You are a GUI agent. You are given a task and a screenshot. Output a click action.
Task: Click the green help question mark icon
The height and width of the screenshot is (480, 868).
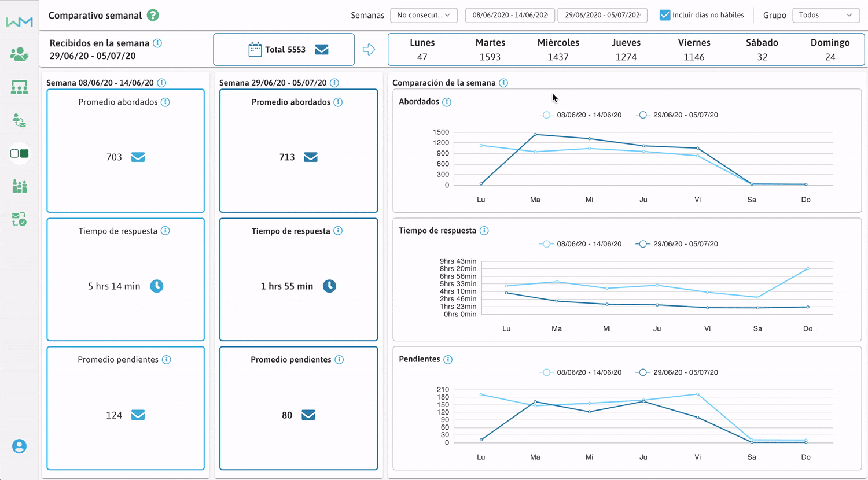(153, 16)
